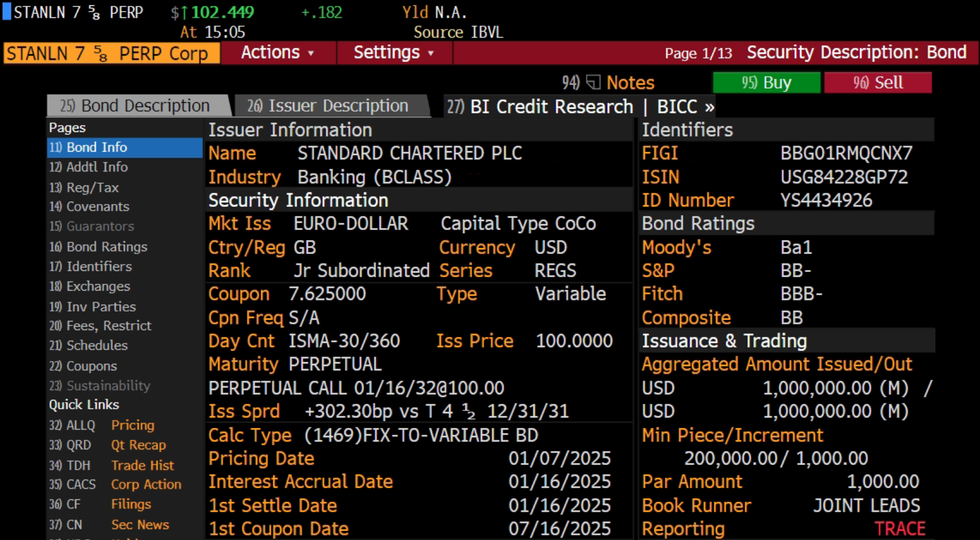
Task: Open the Guarantors page
Action: [x=91, y=226]
